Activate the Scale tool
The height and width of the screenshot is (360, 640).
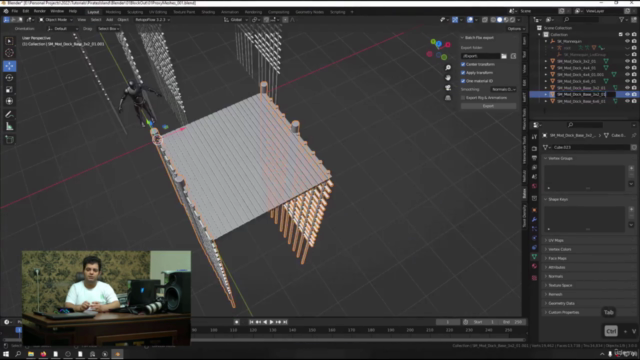coord(9,89)
